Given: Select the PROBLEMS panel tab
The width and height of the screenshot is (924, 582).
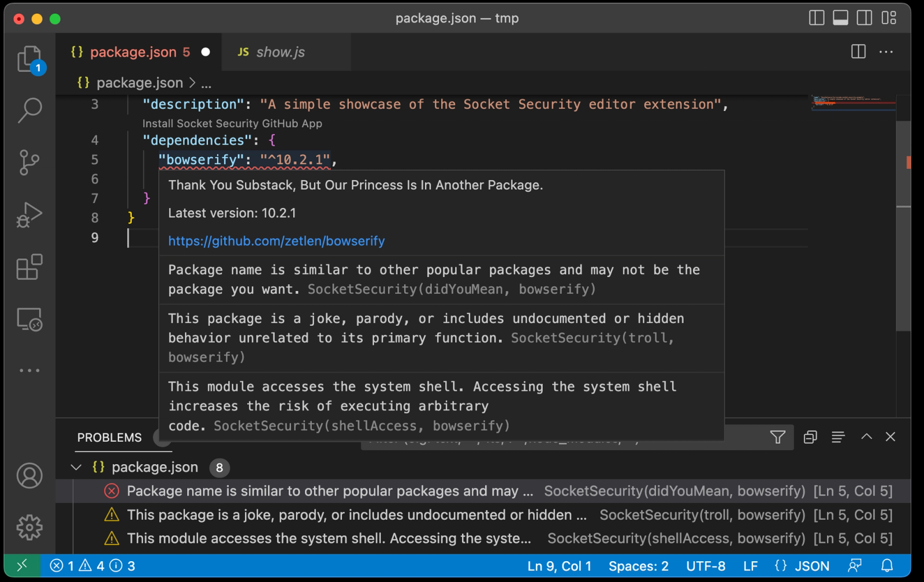Looking at the screenshot, I should point(109,438).
